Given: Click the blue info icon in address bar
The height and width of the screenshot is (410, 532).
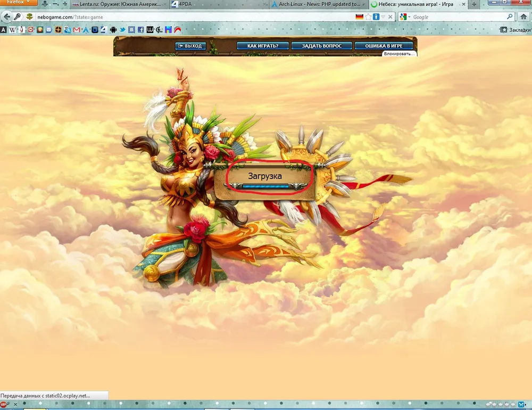Looking at the screenshot, I should pos(376,17).
